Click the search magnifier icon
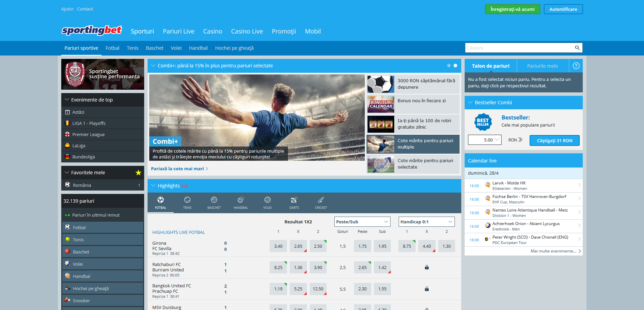This screenshot has height=310, width=644. 577,48
